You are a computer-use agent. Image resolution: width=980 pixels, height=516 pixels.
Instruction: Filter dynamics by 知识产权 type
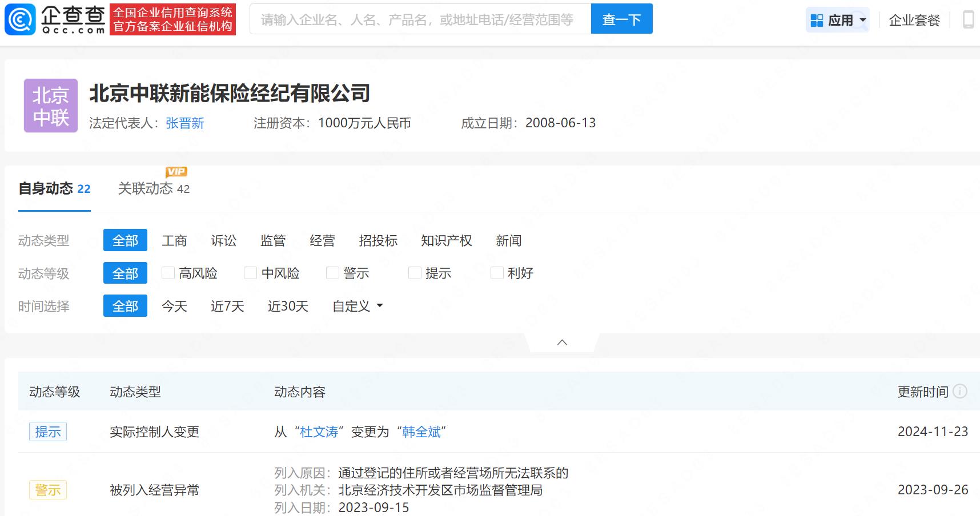click(447, 241)
